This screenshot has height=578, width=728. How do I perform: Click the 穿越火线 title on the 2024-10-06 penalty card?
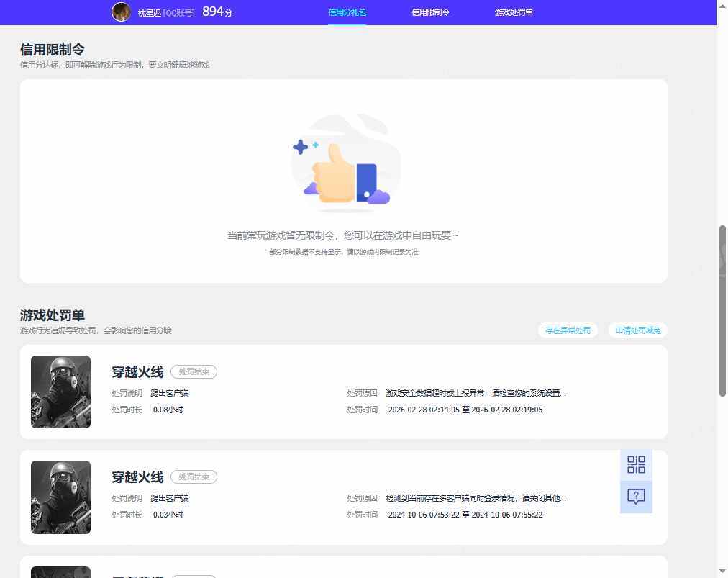137,477
